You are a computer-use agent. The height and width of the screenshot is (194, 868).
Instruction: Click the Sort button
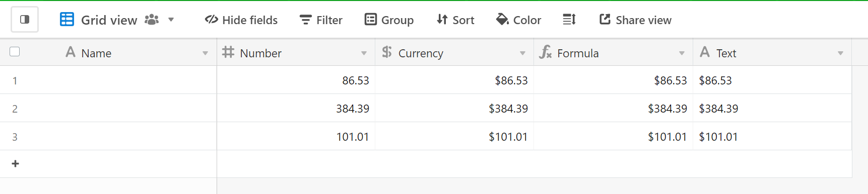[x=455, y=20]
